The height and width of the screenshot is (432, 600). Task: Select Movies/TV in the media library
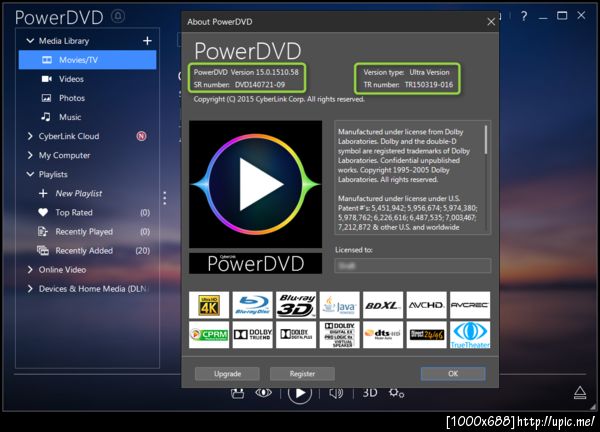pos(87,60)
